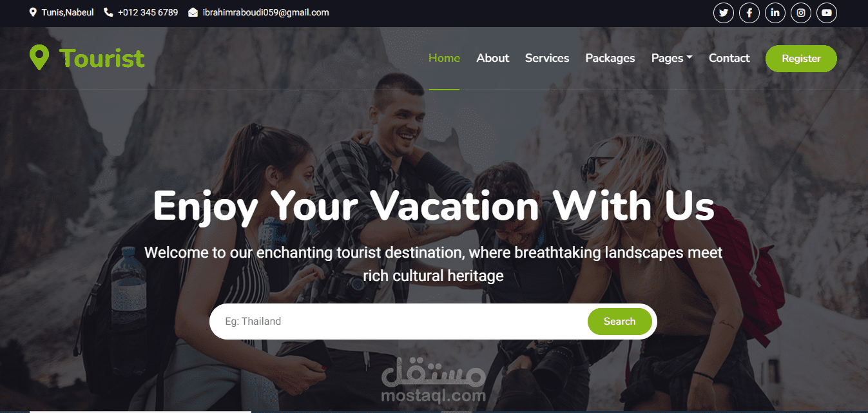Click the location pin icon beside Tunis,Nabeul

click(34, 12)
